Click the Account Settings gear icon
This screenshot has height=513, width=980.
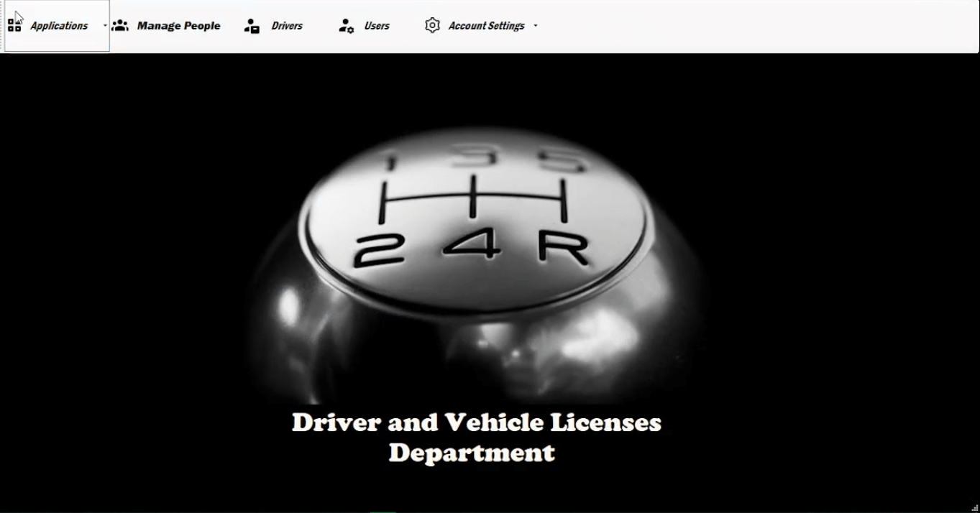pos(432,26)
